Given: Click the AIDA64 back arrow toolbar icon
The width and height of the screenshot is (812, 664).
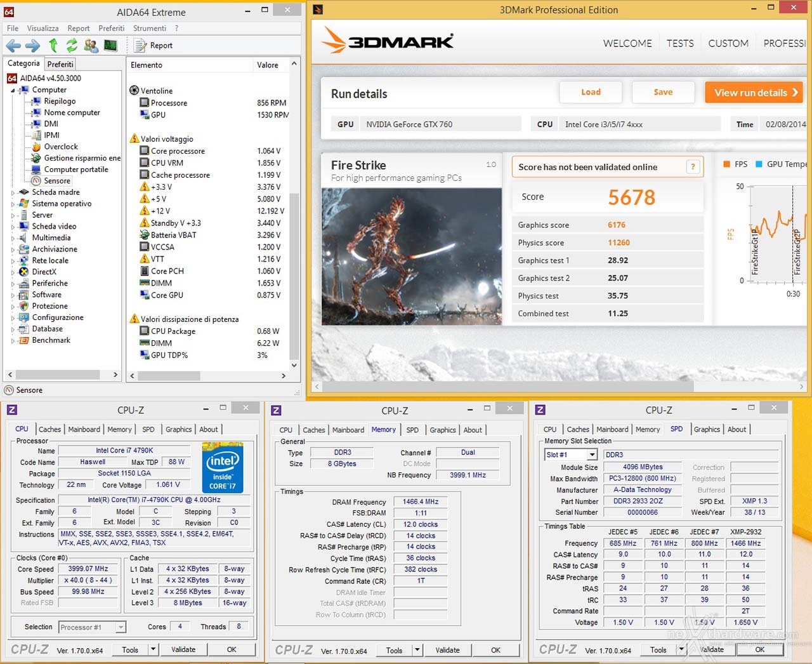Looking at the screenshot, I should point(13,46).
